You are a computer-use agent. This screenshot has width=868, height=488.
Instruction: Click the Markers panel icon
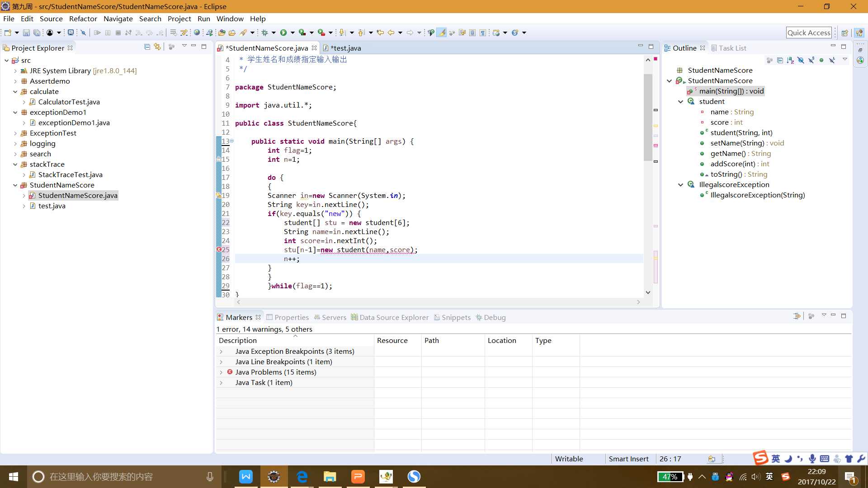click(221, 317)
